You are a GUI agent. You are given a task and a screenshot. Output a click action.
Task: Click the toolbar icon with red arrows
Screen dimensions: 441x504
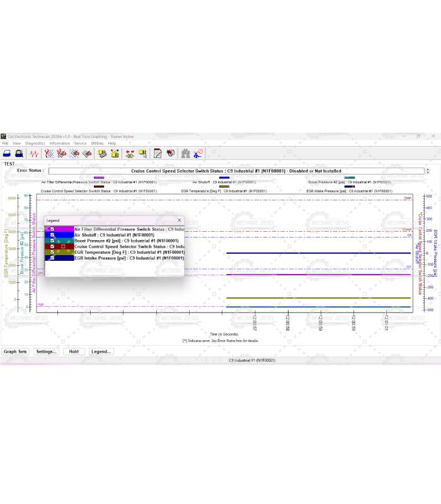130,153
